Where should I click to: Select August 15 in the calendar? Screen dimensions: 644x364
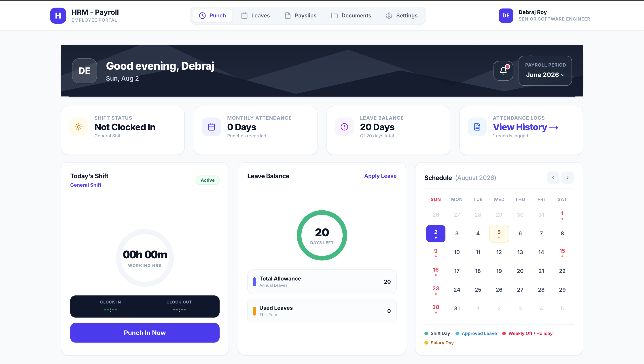(x=562, y=252)
